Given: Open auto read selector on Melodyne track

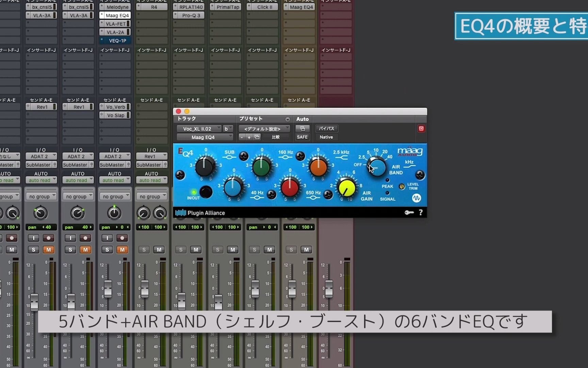Looking at the screenshot, I should (x=115, y=180).
